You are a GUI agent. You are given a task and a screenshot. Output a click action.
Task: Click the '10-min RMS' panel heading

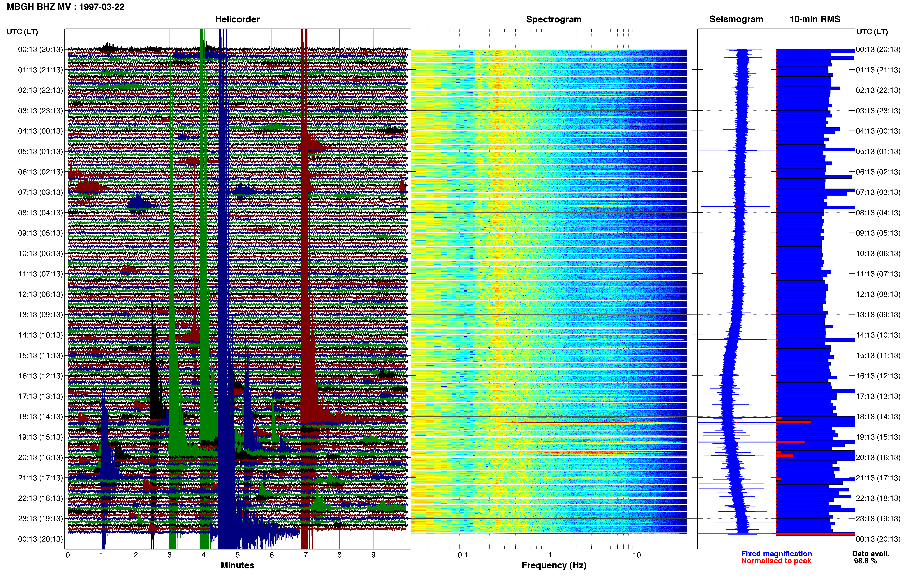click(815, 19)
